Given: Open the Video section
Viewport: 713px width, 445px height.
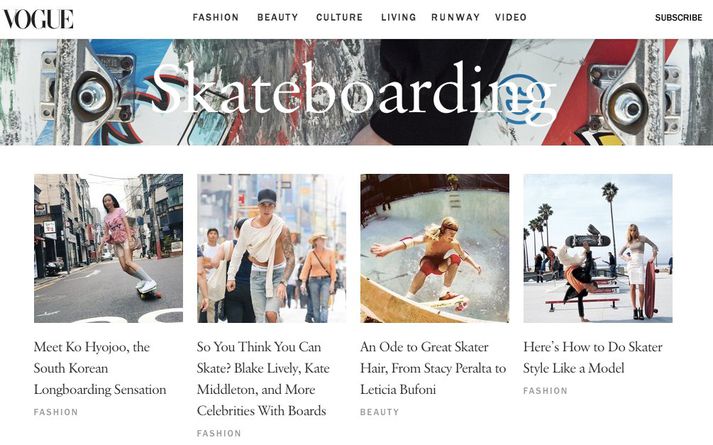Looking at the screenshot, I should [511, 17].
